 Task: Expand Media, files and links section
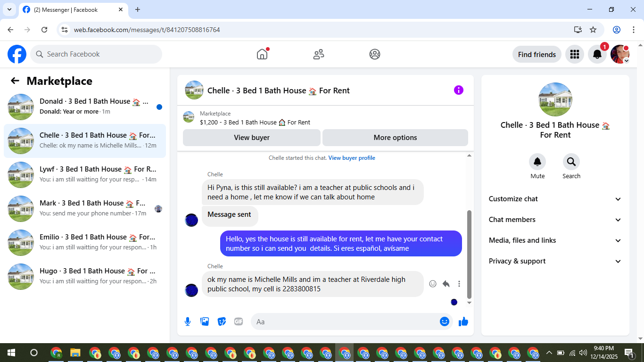pos(555,240)
